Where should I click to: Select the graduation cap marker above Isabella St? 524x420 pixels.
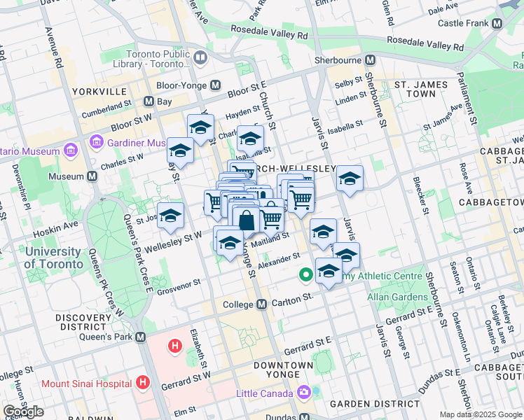click(250, 141)
